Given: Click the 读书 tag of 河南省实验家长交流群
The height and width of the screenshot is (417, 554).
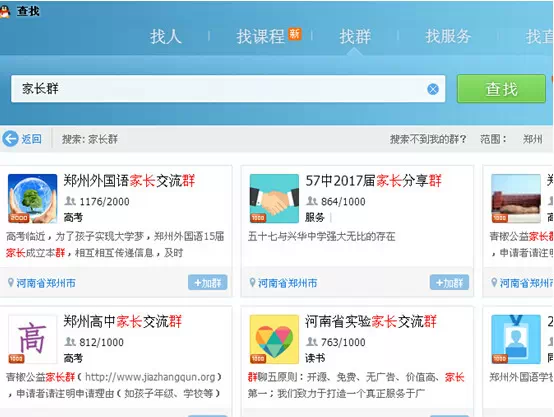Looking at the screenshot, I should point(315,358).
